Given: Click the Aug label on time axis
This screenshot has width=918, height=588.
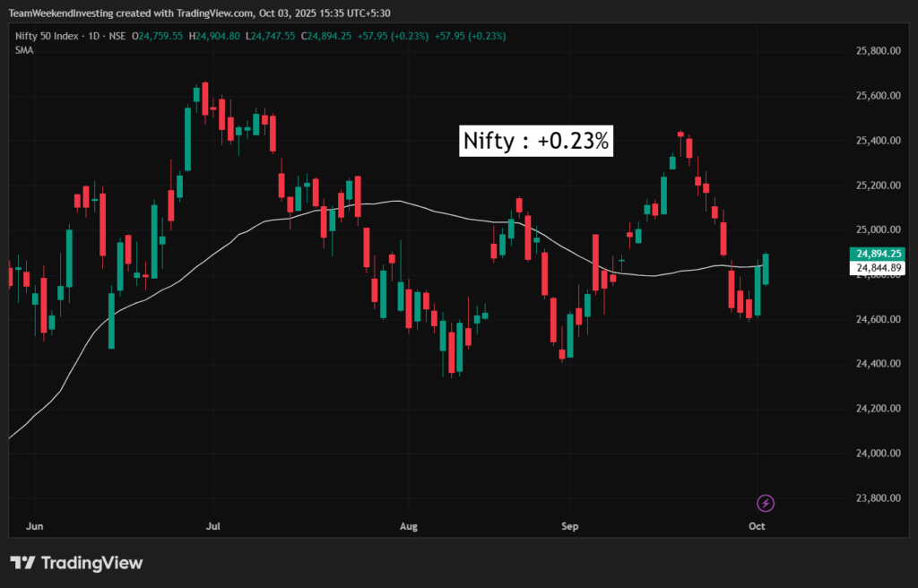Looking at the screenshot, I should 410,526.
